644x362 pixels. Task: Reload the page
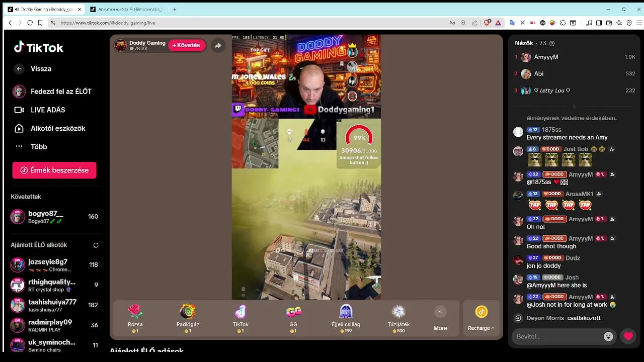click(x=30, y=23)
